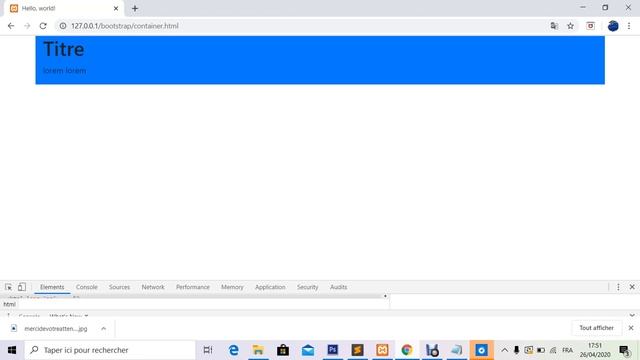The width and height of the screenshot is (640, 360).
Task: Open the red extension icon
Action: [590, 26]
